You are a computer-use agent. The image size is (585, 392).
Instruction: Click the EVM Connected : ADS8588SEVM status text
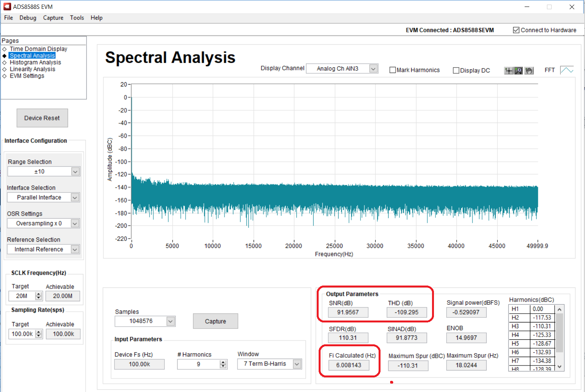point(450,30)
